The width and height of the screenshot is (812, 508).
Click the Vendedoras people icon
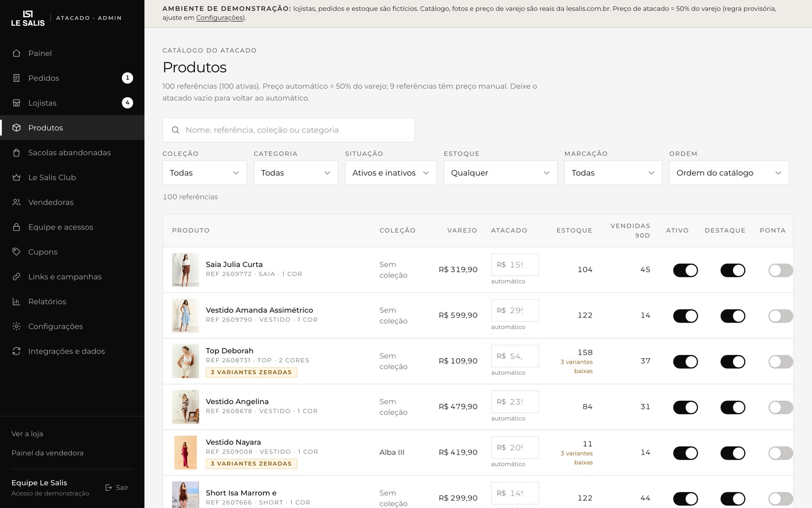coord(16,203)
